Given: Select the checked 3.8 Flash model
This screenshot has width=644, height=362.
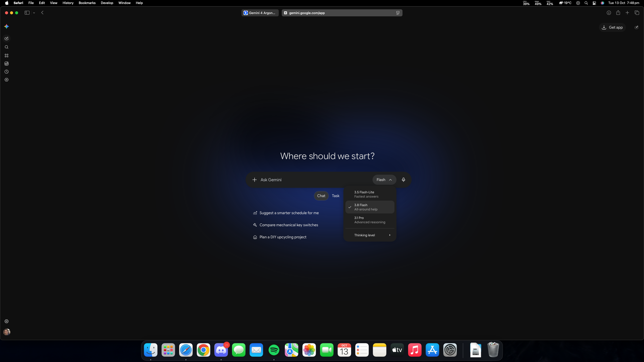Looking at the screenshot, I should tap(370, 207).
